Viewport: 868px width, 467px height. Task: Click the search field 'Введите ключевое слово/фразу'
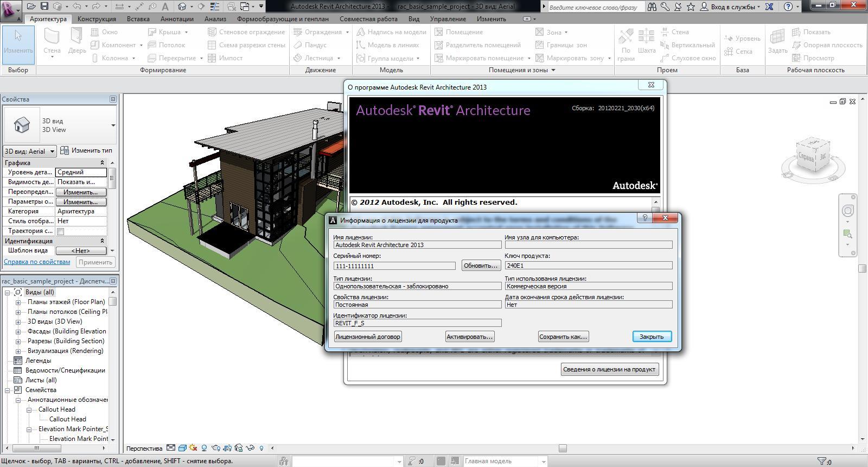(x=595, y=7)
